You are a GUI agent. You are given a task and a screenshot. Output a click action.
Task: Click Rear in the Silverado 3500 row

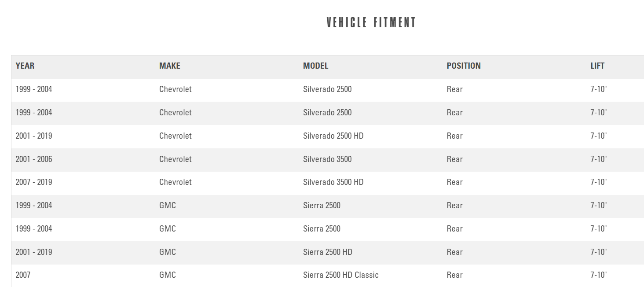(x=454, y=159)
